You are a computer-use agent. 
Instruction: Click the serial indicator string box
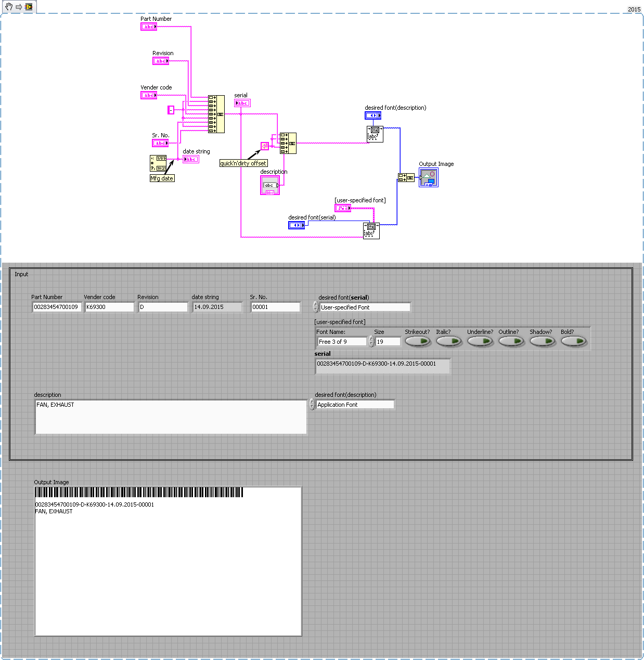pyautogui.click(x=382, y=366)
